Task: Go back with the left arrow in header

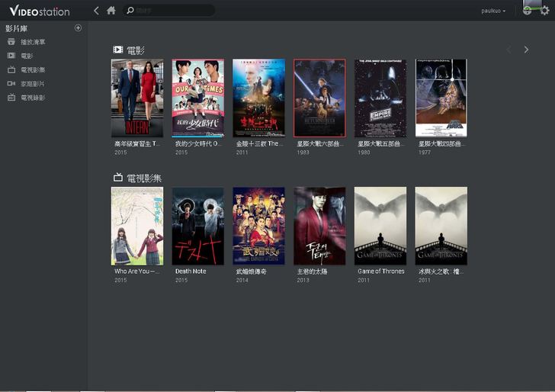Action: point(96,11)
